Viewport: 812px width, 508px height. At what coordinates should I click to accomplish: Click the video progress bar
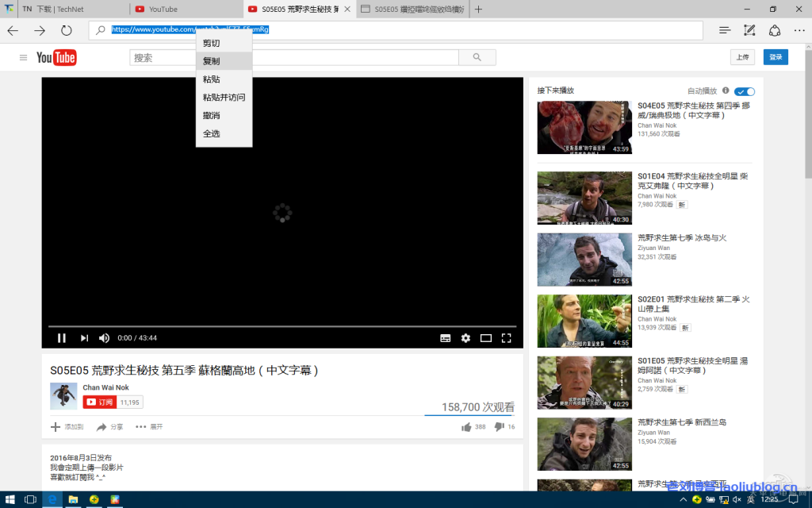coord(282,326)
